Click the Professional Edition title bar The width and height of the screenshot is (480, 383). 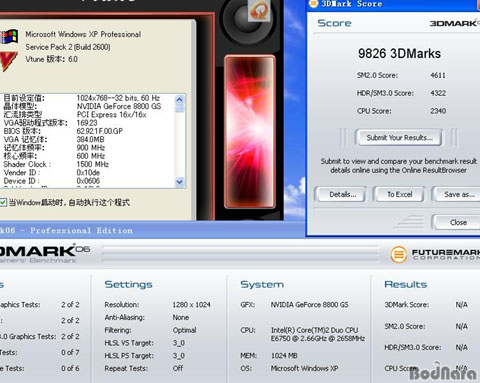[152, 230]
